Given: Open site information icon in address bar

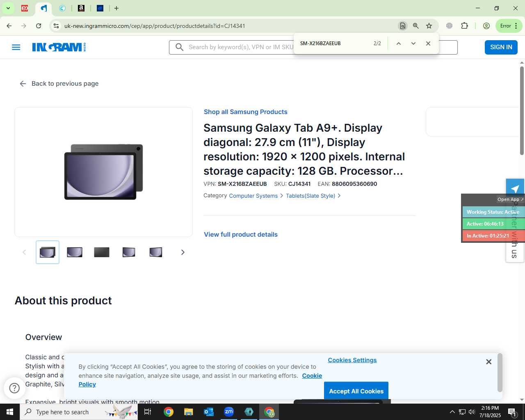Looking at the screenshot, I should [56, 26].
